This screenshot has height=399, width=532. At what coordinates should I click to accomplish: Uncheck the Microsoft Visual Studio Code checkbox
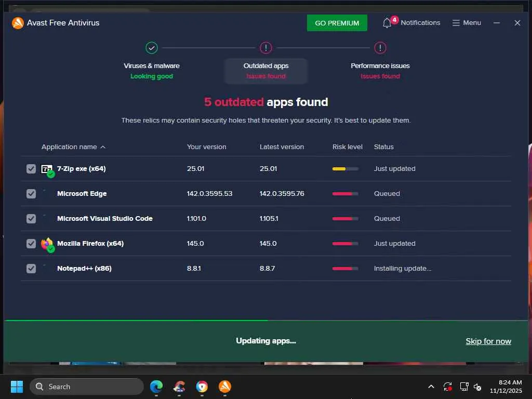point(31,219)
